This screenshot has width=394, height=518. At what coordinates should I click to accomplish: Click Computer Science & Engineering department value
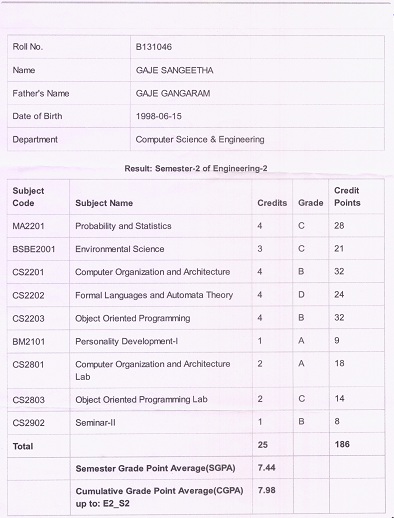(200, 139)
